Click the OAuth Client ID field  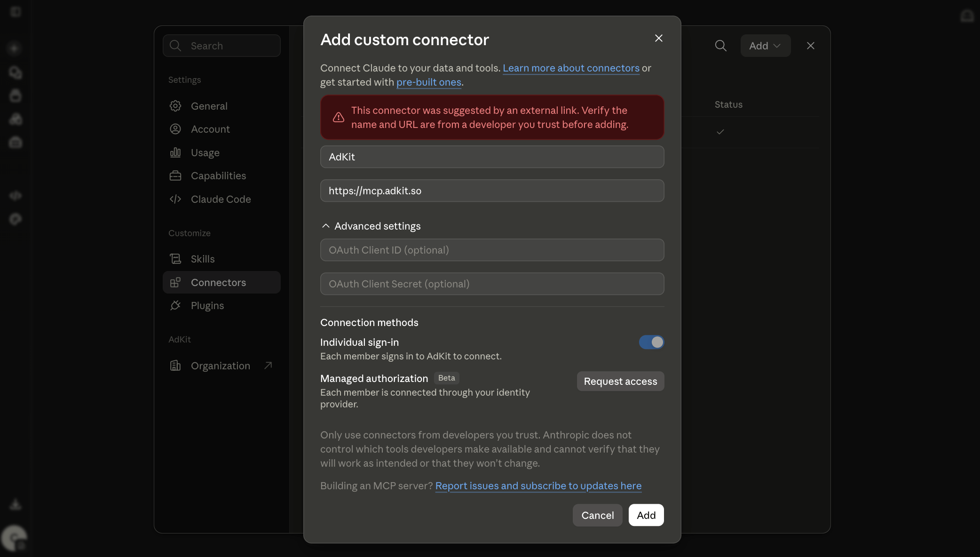coord(492,250)
